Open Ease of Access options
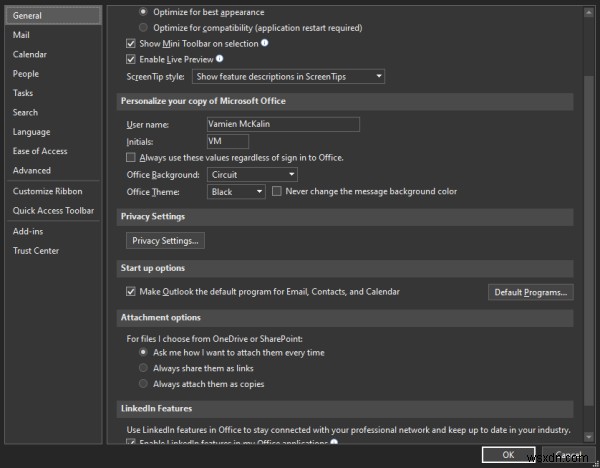 click(53, 151)
